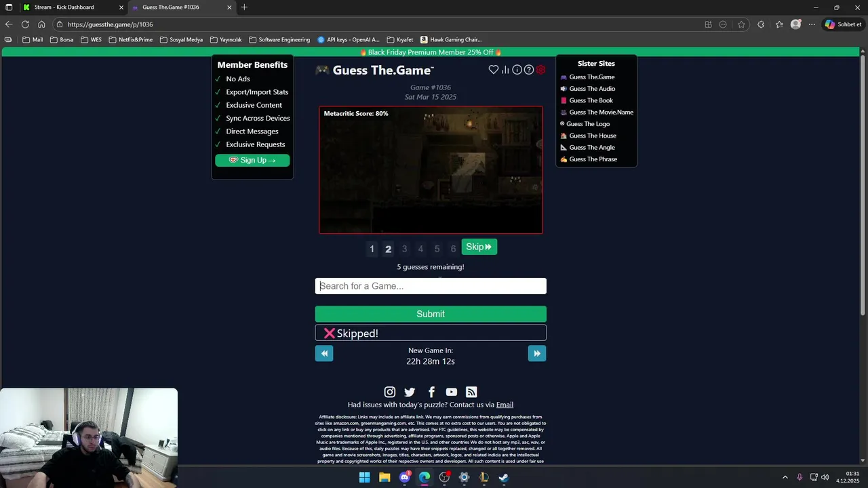
Task: Click the game screenshot image
Action: [x=431, y=169]
